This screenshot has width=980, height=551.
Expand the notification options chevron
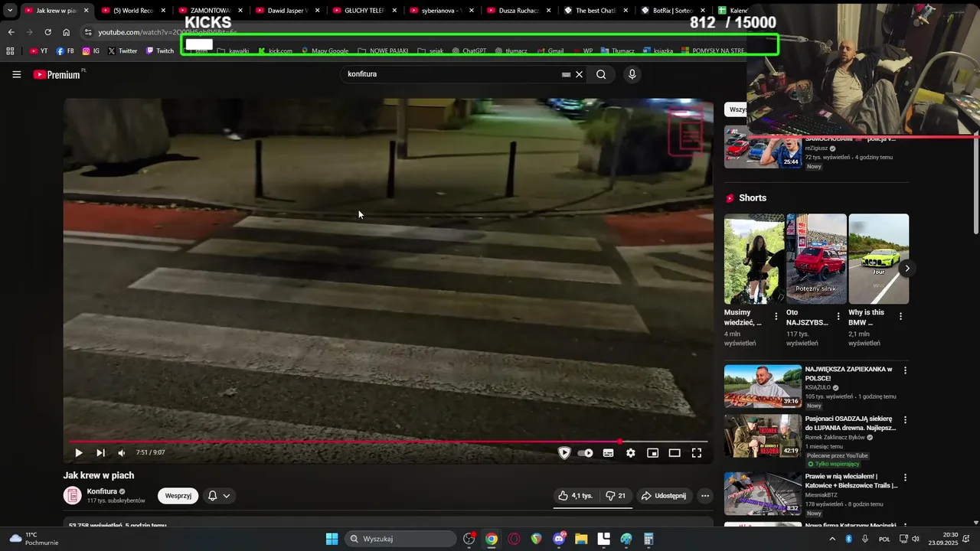[227, 496]
